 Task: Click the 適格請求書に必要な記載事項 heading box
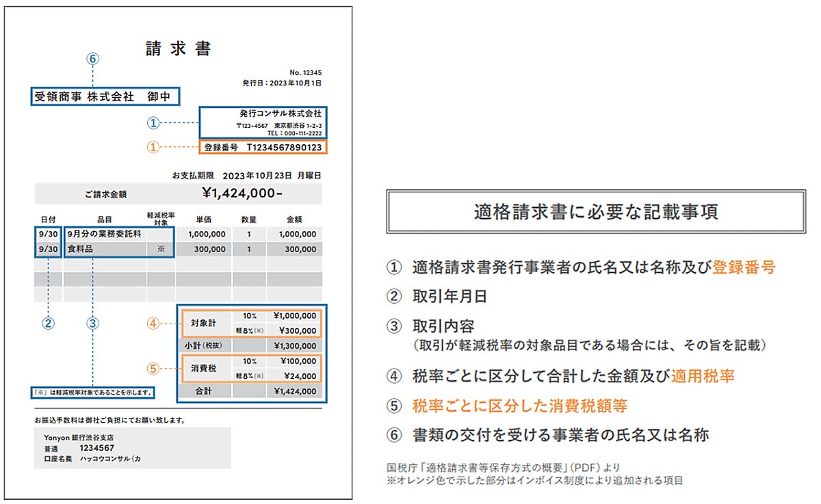pos(596,213)
